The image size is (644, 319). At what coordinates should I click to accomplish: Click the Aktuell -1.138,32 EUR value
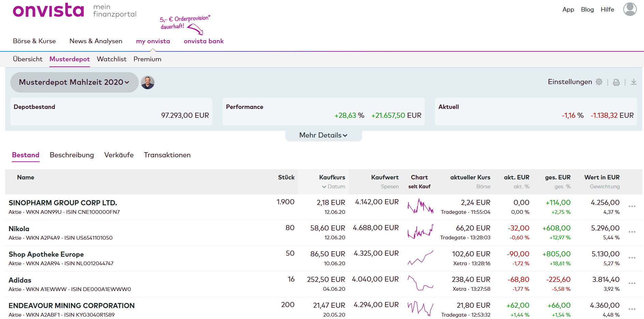point(612,115)
